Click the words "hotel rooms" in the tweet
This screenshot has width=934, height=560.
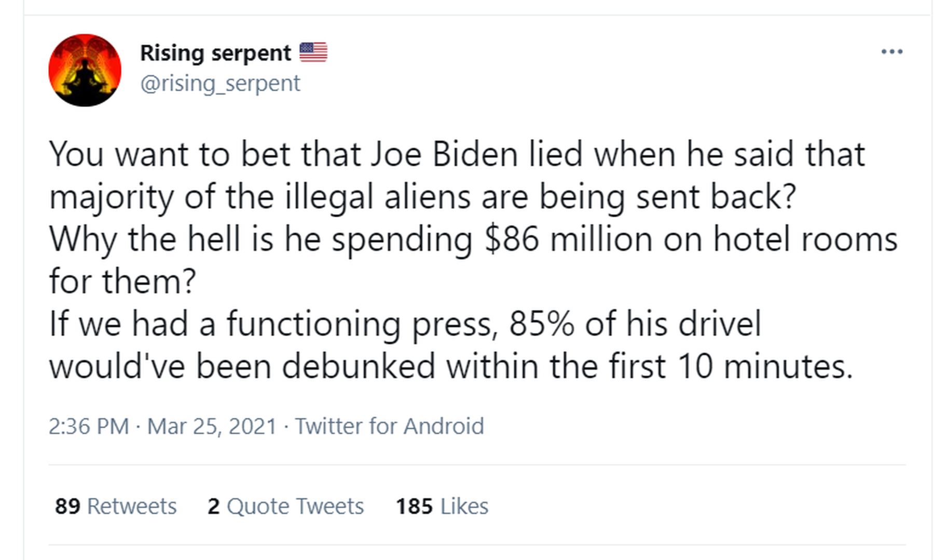(805, 240)
